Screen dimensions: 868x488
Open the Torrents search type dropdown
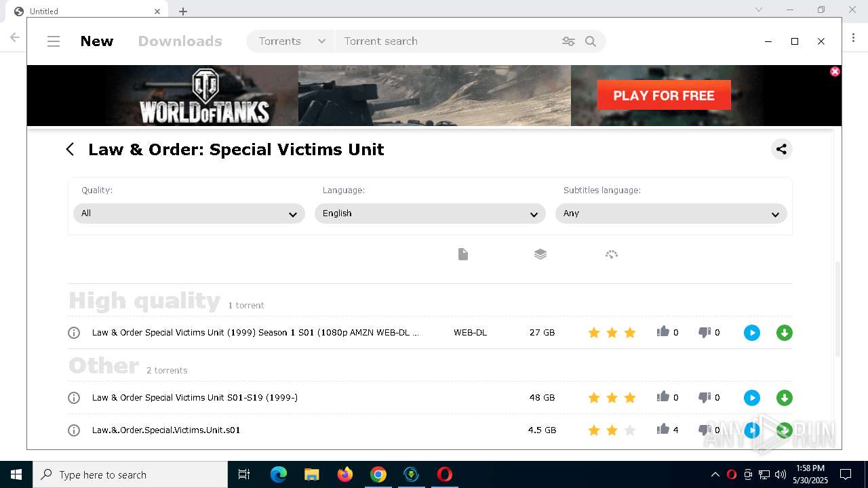coord(290,41)
